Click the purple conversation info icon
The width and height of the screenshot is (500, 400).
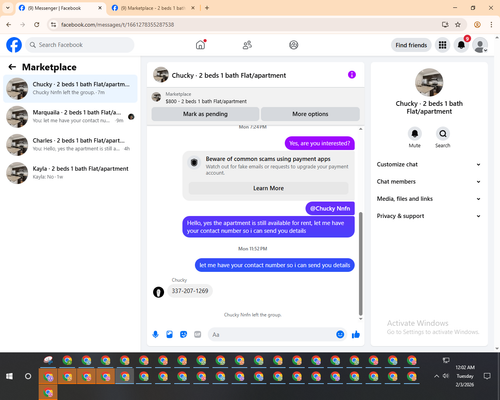coord(352,75)
